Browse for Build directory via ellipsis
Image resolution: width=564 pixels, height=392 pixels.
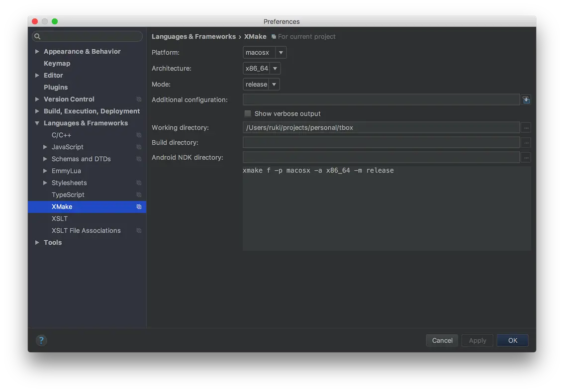click(x=526, y=143)
